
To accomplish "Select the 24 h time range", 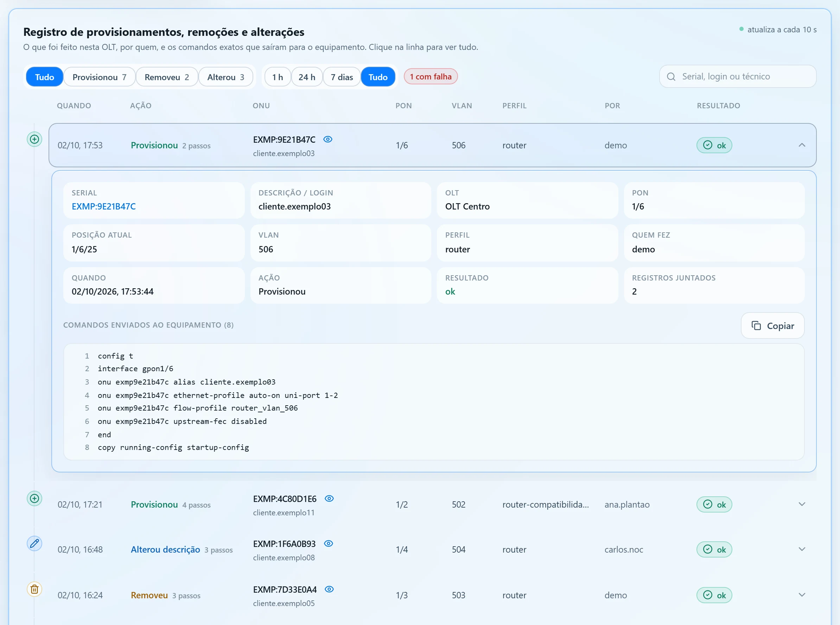I will point(307,77).
